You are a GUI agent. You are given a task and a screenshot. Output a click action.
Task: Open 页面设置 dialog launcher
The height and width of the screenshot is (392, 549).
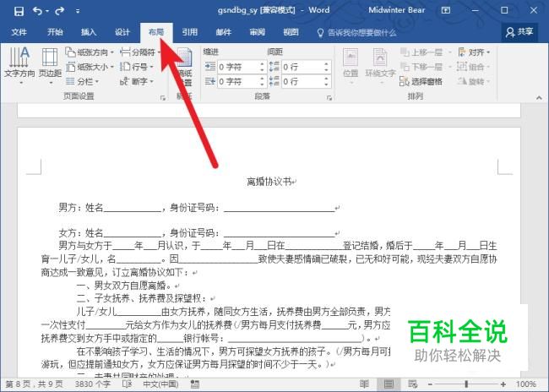pyautogui.click(x=163, y=98)
